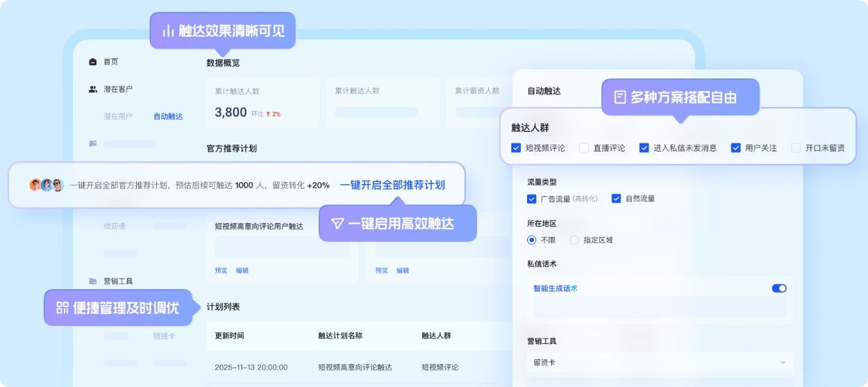Click the 2025-11-13 20:00:00 table cell
Image resolution: width=868 pixels, height=387 pixels.
point(251,368)
